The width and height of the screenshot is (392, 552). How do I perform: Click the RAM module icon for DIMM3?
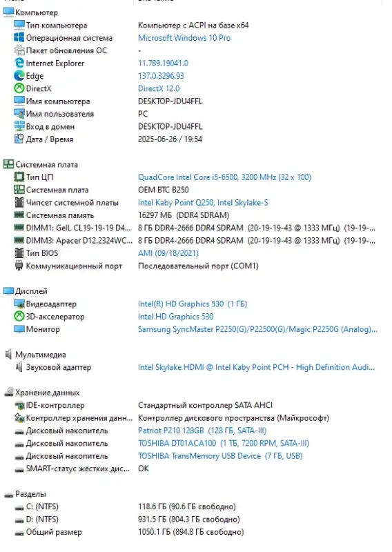tap(19, 239)
